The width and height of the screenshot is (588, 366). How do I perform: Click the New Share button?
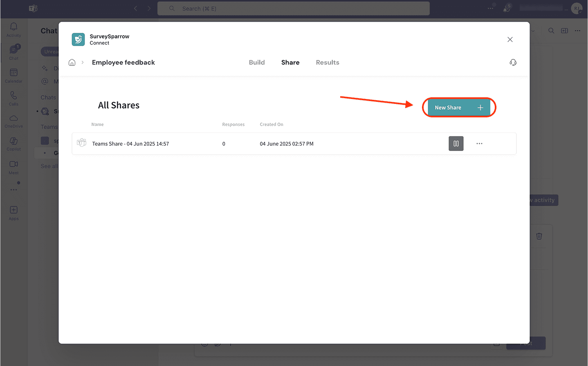click(x=459, y=108)
